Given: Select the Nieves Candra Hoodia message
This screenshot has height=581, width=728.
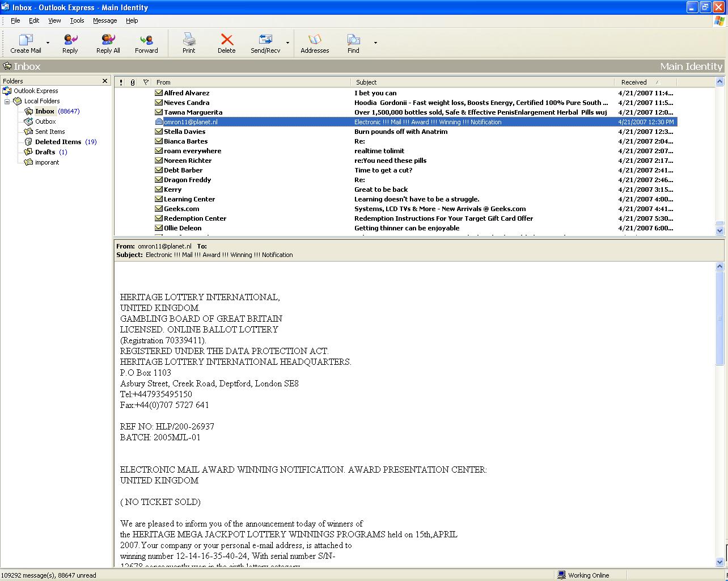Looking at the screenshot, I should coord(396,103).
